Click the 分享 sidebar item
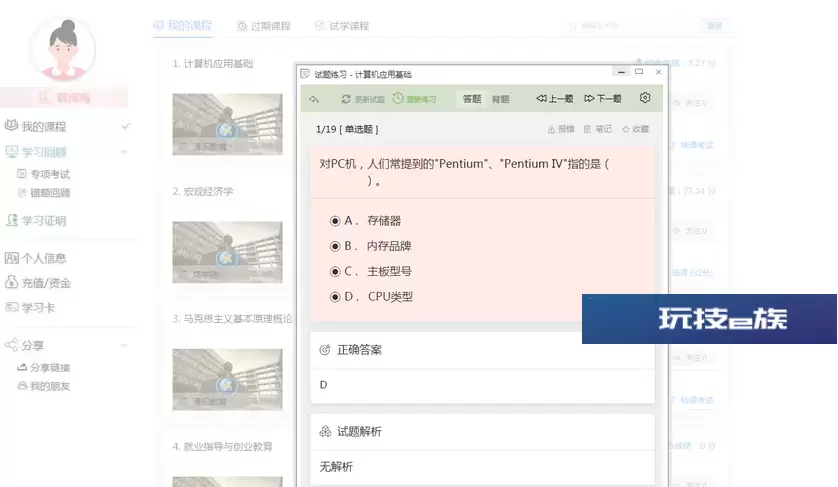Image resolution: width=838 pixels, height=487 pixels. coord(24,345)
